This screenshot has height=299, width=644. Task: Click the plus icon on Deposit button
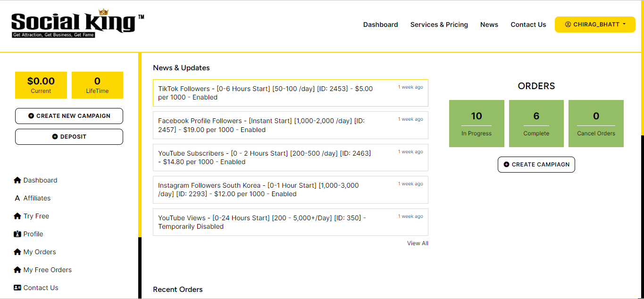pyautogui.click(x=55, y=136)
